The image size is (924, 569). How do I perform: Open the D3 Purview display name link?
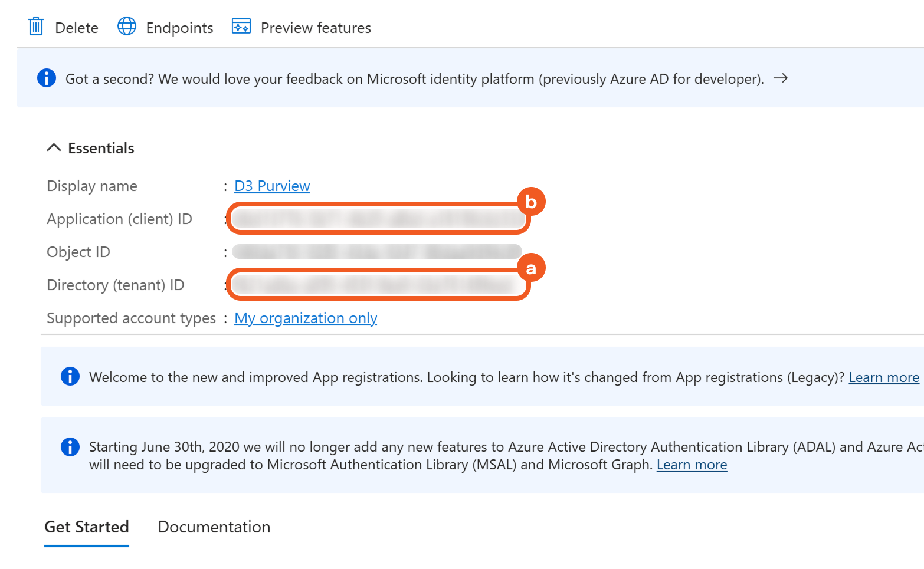click(272, 186)
